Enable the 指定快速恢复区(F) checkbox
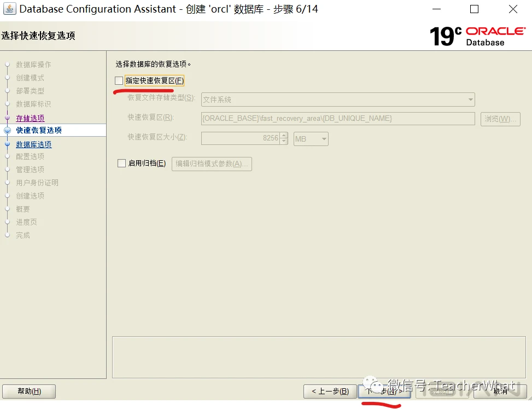Viewport: 532px width, 409px height. (x=119, y=80)
